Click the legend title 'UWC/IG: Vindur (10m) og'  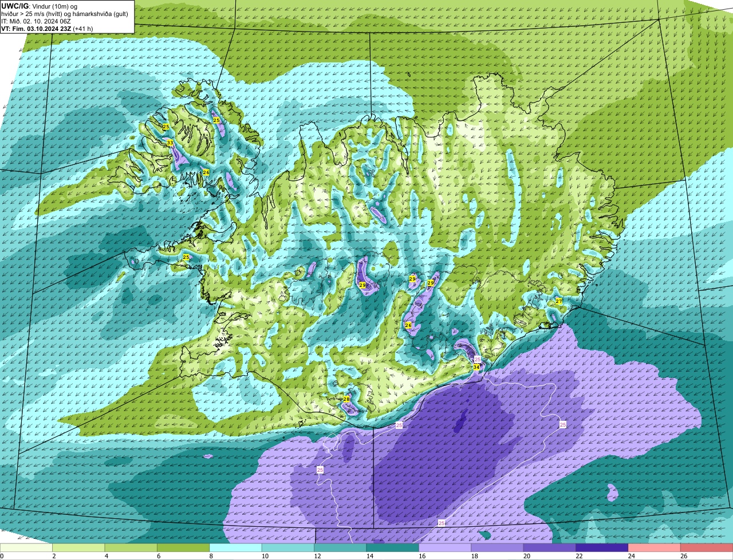(40, 6)
